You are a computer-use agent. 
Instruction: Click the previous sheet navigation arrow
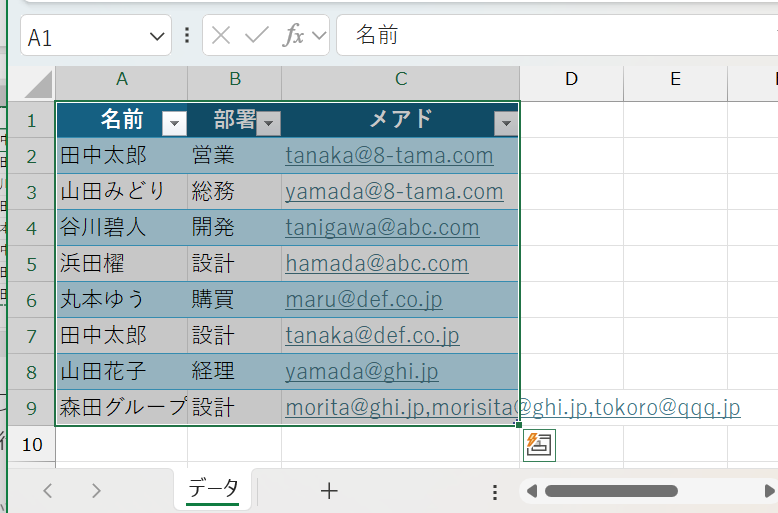point(48,490)
